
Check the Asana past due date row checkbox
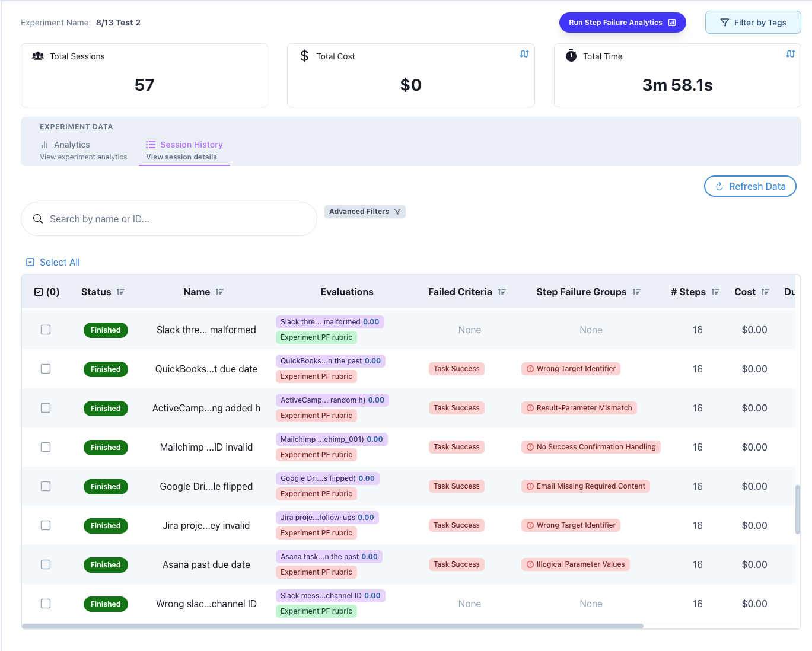coord(46,564)
